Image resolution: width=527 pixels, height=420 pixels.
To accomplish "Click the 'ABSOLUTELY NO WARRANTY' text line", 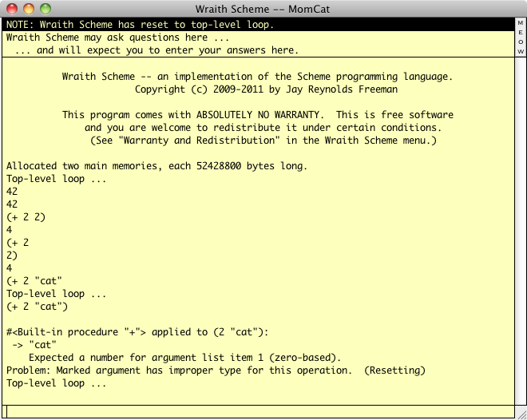I will point(257,115).
